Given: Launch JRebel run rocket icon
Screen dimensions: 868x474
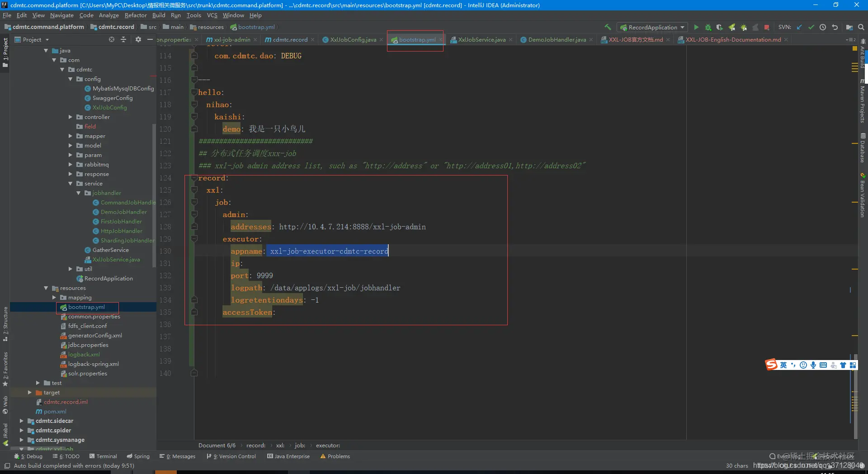Looking at the screenshot, I should pos(732,27).
